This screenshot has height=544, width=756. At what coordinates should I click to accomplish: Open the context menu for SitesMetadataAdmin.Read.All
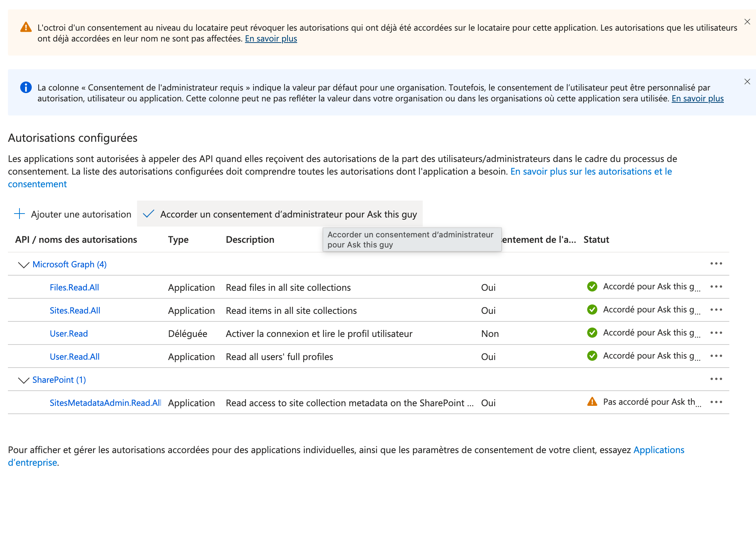(716, 402)
